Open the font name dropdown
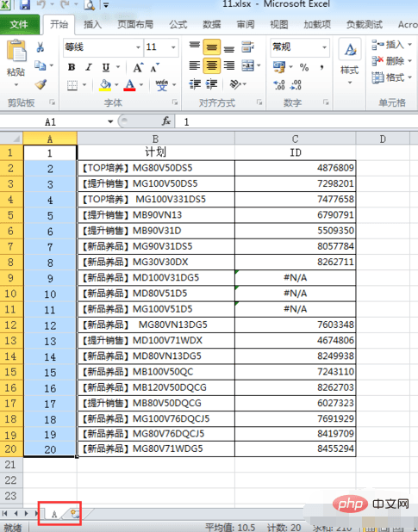 pyautogui.click(x=138, y=47)
